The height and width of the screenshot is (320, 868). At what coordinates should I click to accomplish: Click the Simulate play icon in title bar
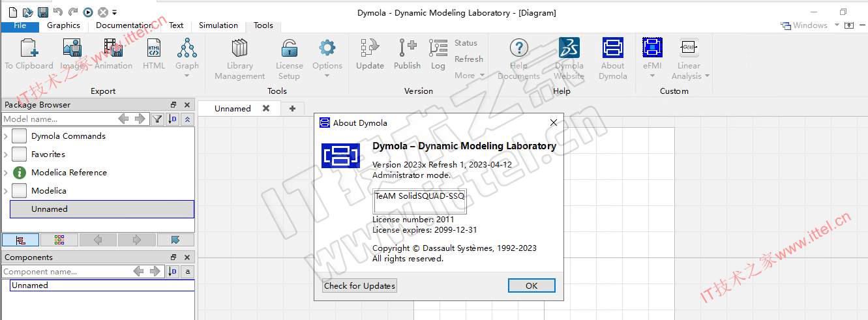[x=88, y=12]
